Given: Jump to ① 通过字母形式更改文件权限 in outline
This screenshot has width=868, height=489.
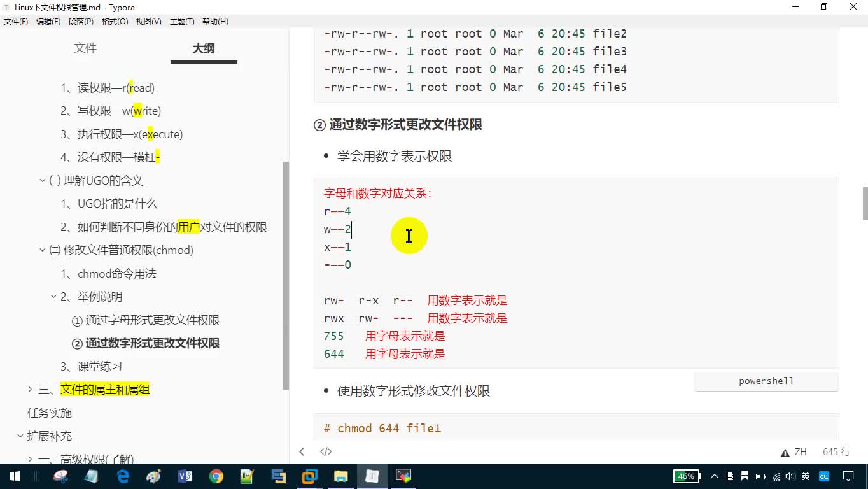Looking at the screenshot, I should click(146, 320).
